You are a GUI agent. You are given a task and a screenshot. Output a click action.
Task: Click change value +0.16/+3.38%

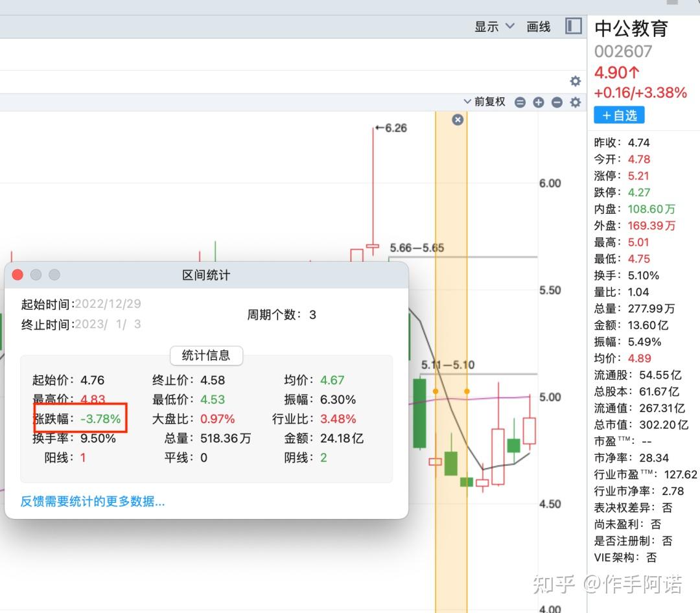640,93
